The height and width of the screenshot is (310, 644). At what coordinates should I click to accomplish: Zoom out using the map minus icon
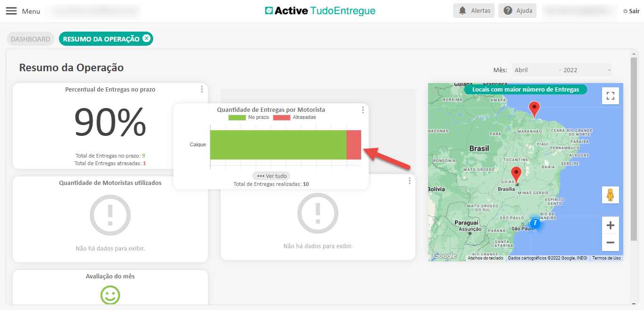[610, 242]
